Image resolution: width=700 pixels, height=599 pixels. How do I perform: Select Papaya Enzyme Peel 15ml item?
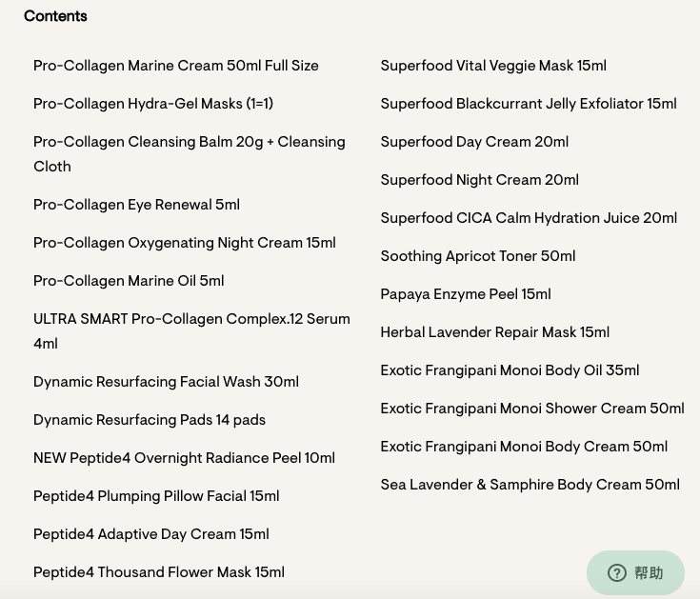click(x=466, y=294)
